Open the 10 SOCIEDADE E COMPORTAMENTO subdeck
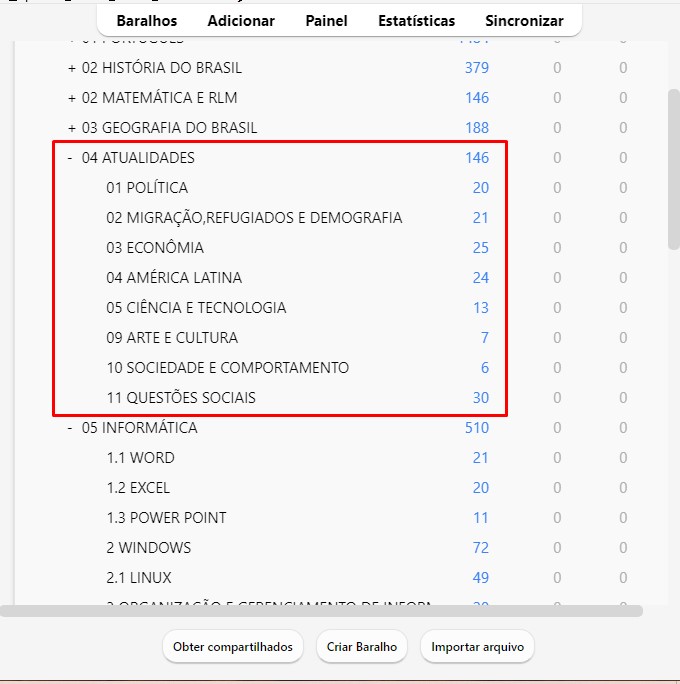This screenshot has width=680, height=684. 228,368
